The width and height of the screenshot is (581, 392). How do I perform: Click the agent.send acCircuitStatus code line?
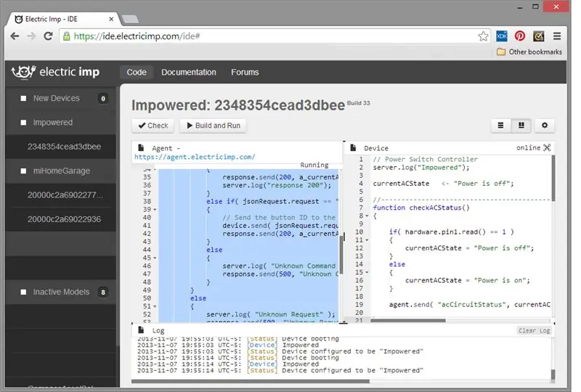tap(469, 305)
